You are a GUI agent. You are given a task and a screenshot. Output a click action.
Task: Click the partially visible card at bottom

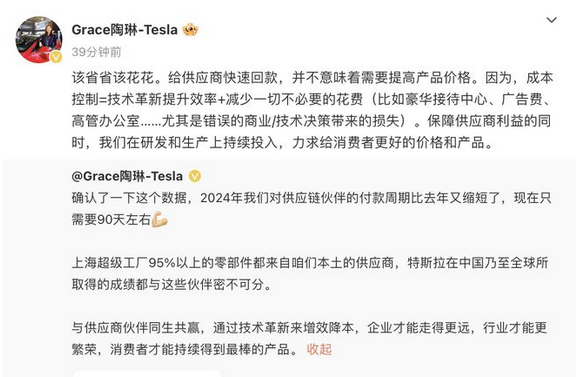pos(147,373)
